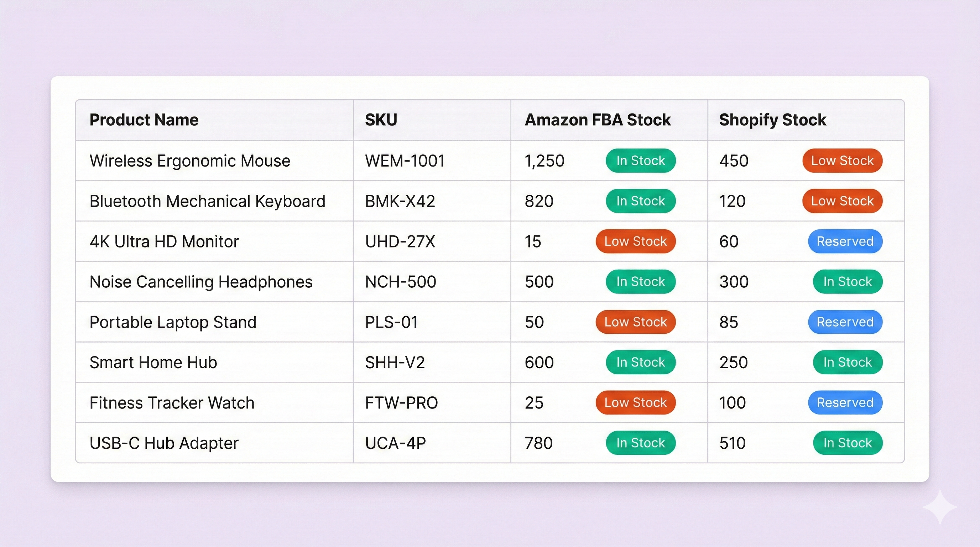This screenshot has width=980, height=547.
Task: Sort by the Shopify Stock column header
Action: coord(772,119)
